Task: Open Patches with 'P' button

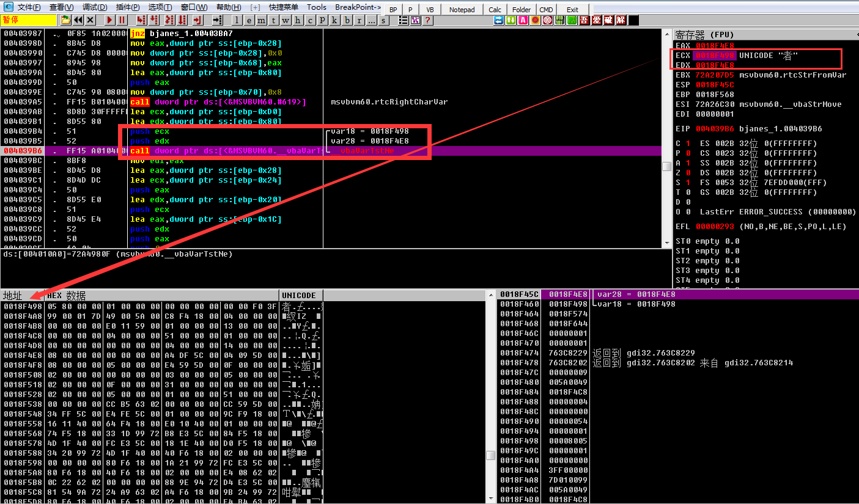Action: pos(322,20)
